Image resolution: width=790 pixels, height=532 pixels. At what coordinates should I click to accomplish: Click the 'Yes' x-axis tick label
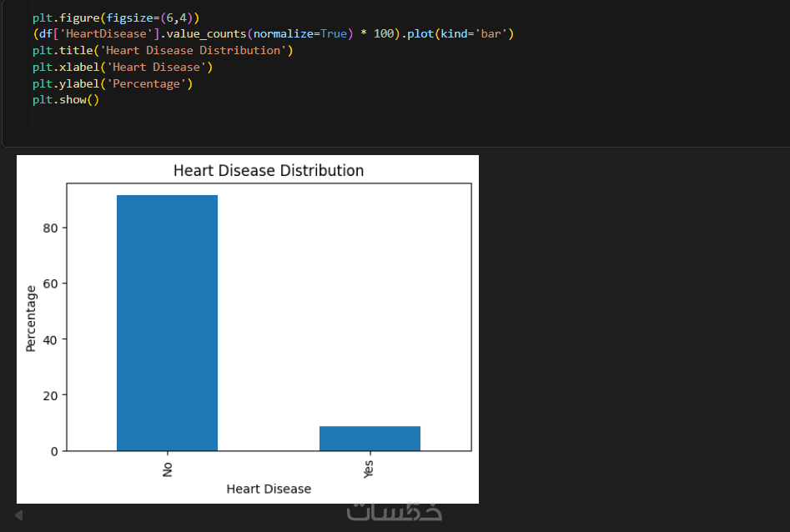[x=370, y=471]
